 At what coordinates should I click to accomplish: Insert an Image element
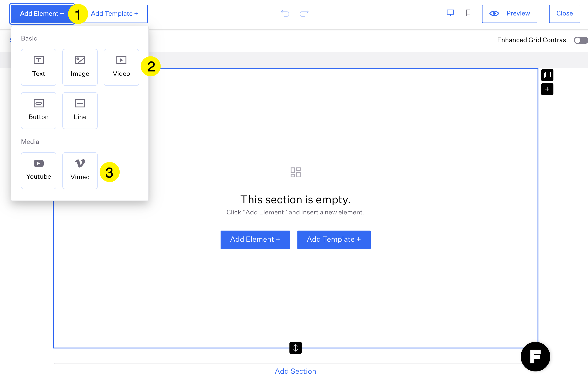(x=80, y=67)
